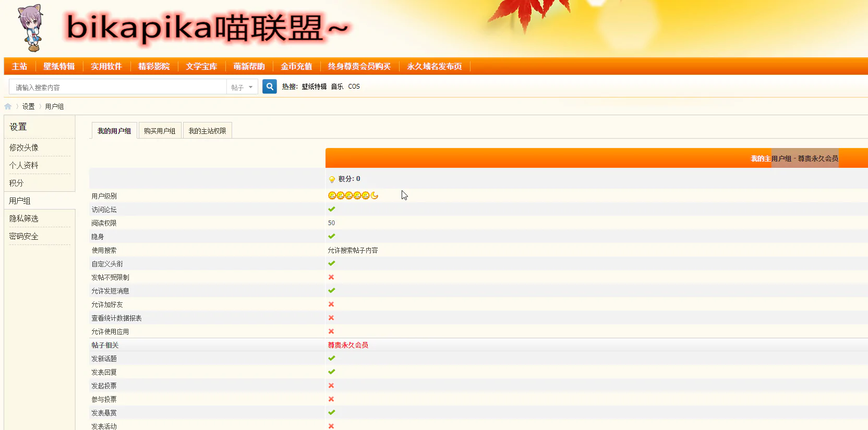Click the red cross for 发帖不受限制

[x=331, y=277]
